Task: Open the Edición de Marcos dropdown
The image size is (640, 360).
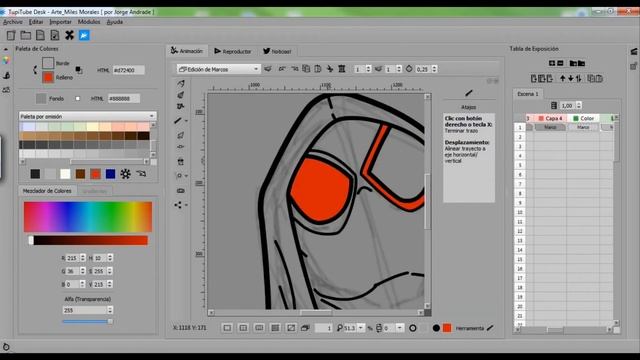Action: [218, 69]
